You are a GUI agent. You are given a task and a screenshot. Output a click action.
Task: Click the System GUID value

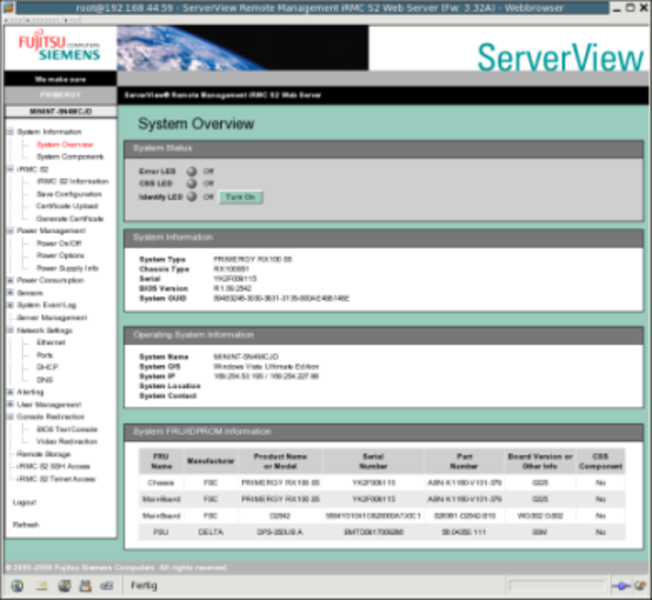(282, 299)
